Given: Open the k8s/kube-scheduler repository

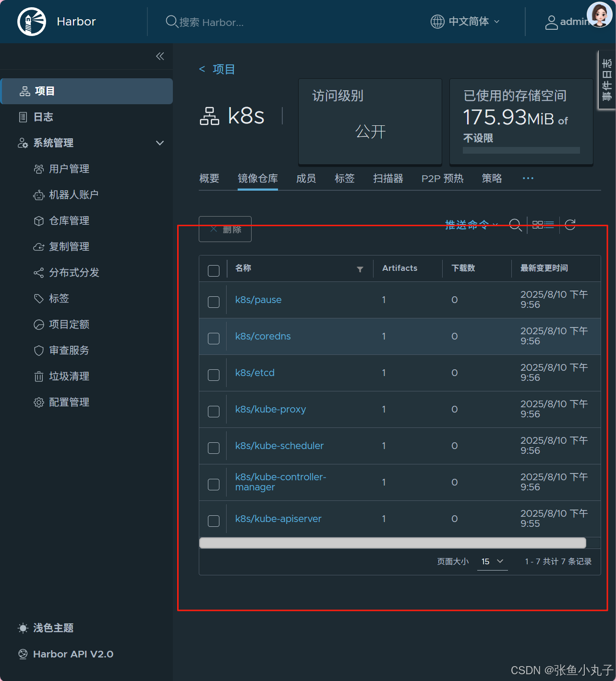Looking at the screenshot, I should click(279, 446).
